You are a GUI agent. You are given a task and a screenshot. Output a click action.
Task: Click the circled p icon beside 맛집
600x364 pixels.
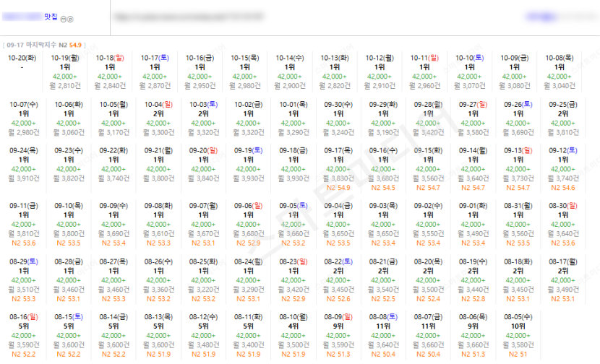point(70,19)
